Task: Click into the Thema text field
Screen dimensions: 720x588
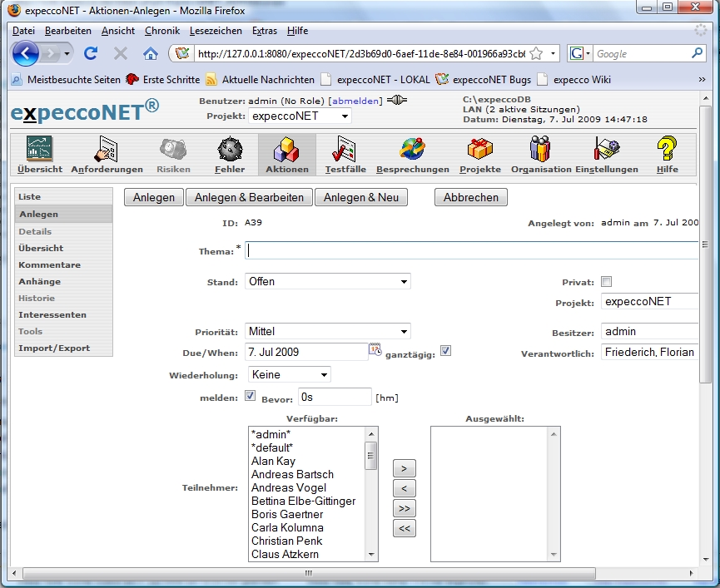Action: (470, 250)
